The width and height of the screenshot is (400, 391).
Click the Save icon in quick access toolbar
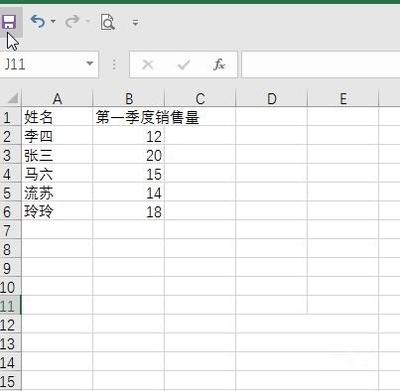tap(9, 22)
